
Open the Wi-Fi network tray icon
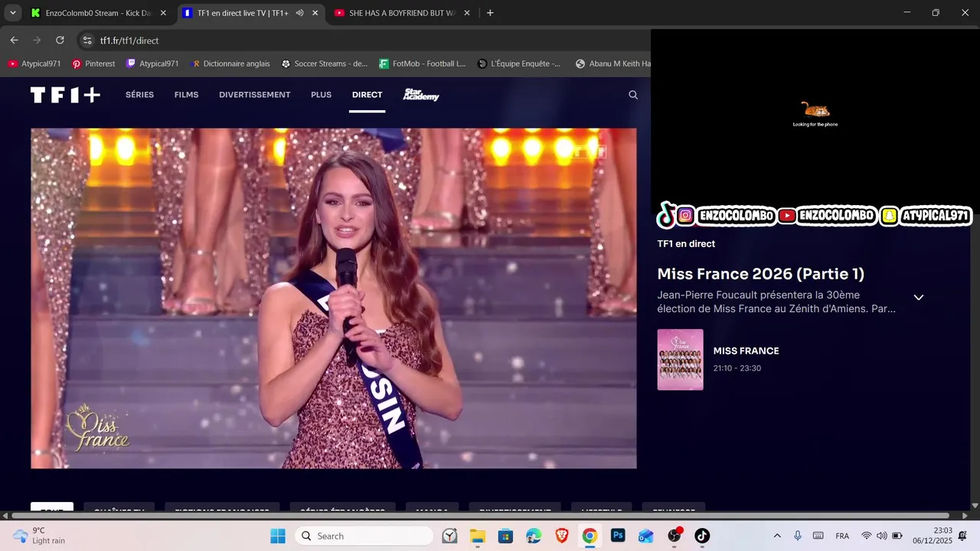(x=867, y=536)
